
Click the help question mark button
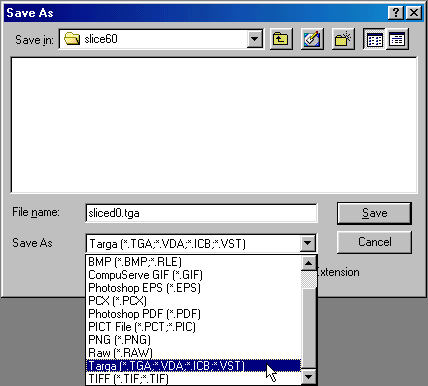tap(396, 13)
